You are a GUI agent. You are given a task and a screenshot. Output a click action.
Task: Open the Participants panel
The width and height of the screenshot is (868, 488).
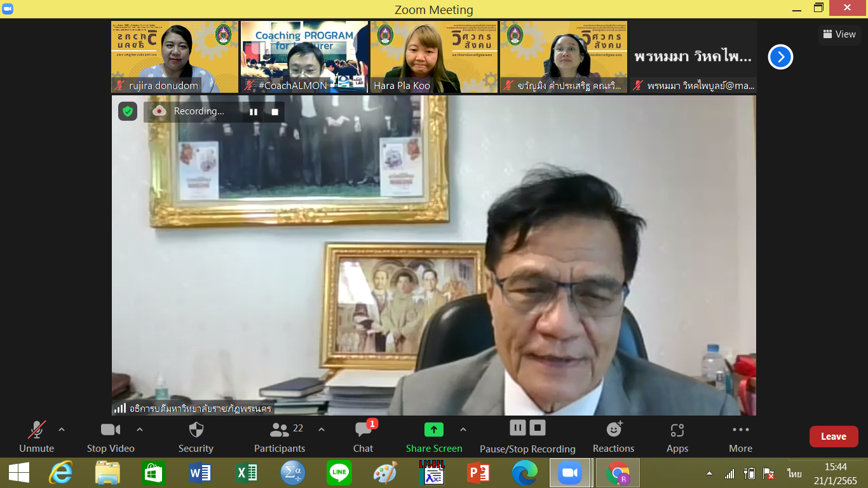[280, 437]
